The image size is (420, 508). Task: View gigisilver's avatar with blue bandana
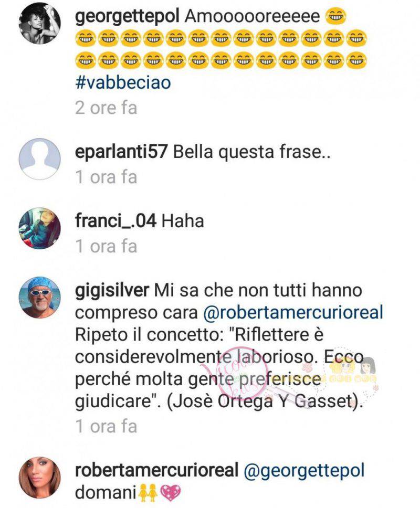point(40,297)
